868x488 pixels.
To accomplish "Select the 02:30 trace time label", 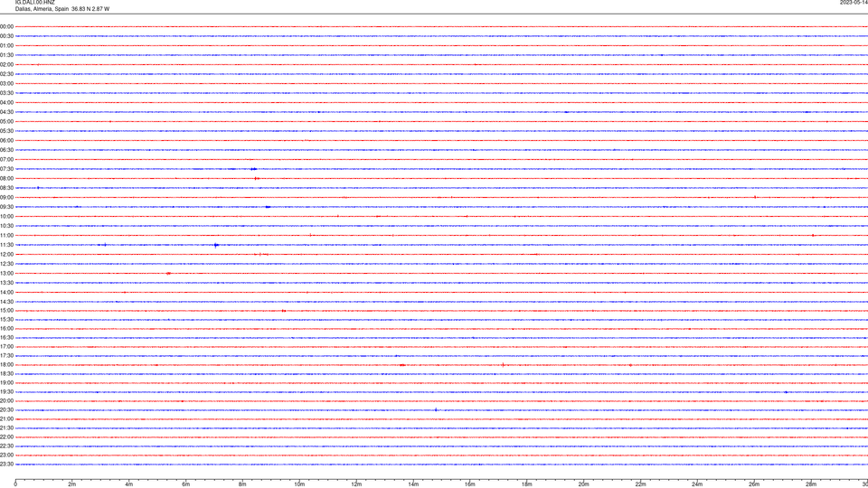I will (6, 74).
